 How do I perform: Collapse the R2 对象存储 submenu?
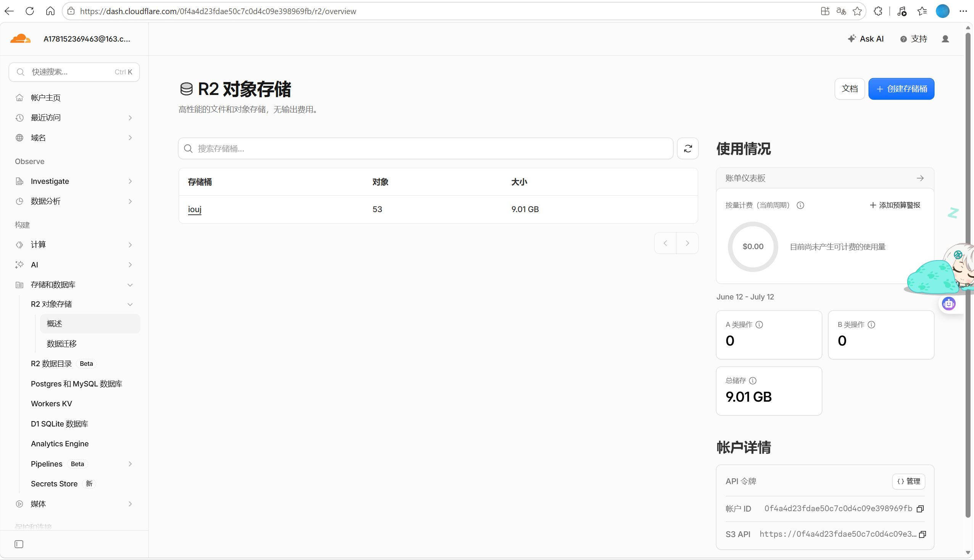pos(130,304)
